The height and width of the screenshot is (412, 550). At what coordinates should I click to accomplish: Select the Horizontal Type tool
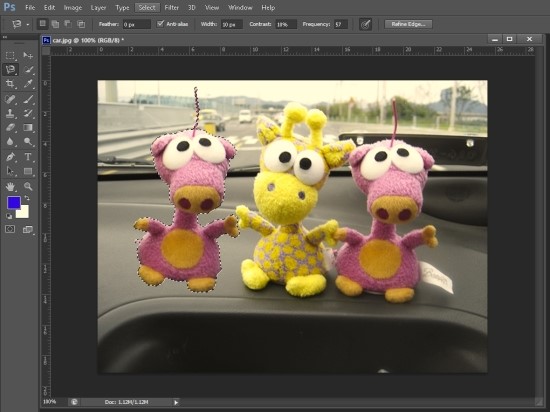tap(28, 157)
